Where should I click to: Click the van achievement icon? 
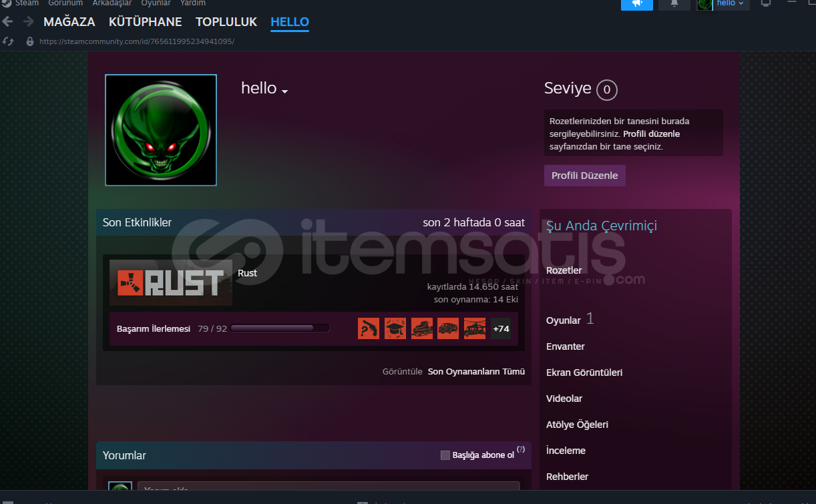click(x=448, y=328)
